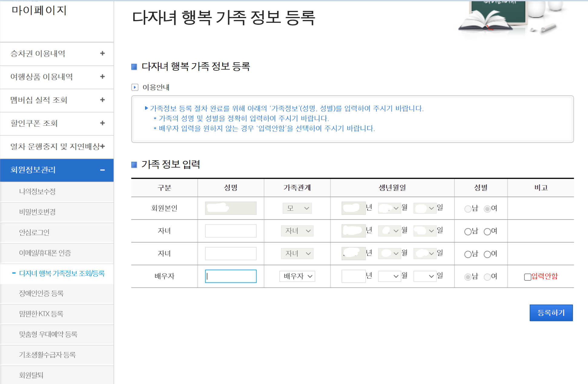Click the 이용안내 arrow icon
Screen dimensions: 588x384
135,88
